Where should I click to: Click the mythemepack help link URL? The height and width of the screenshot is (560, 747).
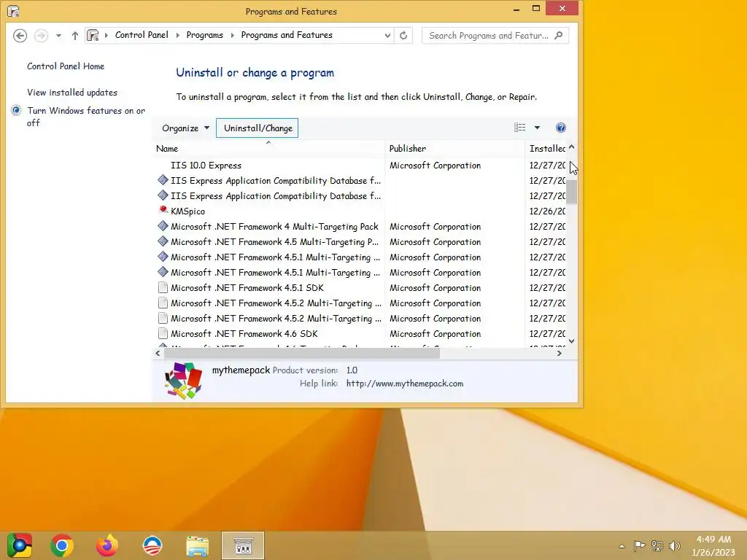point(404,384)
